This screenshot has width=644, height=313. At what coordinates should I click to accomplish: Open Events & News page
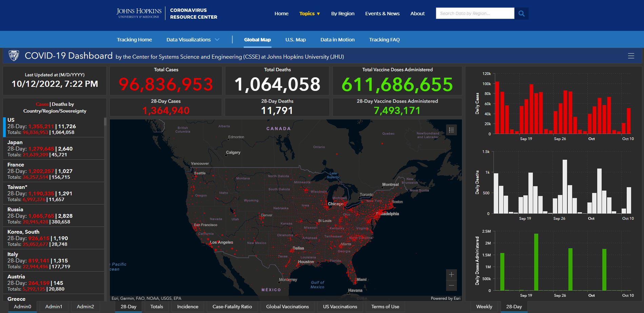(x=382, y=14)
